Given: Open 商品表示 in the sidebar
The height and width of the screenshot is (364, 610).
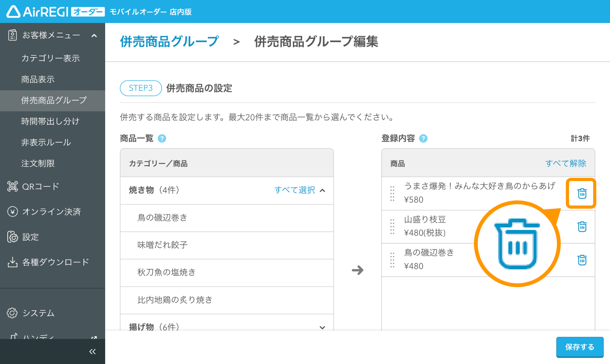Looking at the screenshot, I should pyautogui.click(x=38, y=79).
